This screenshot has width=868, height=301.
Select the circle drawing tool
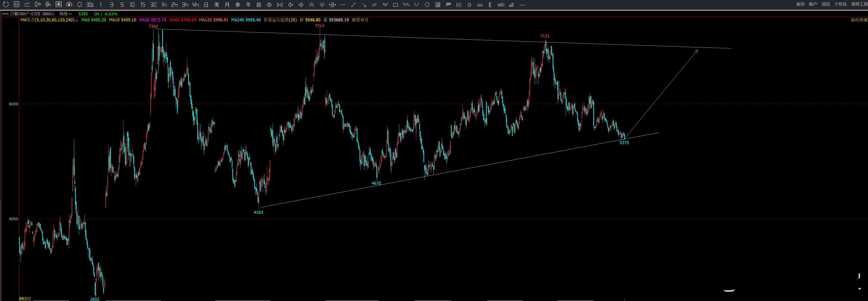[427, 5]
